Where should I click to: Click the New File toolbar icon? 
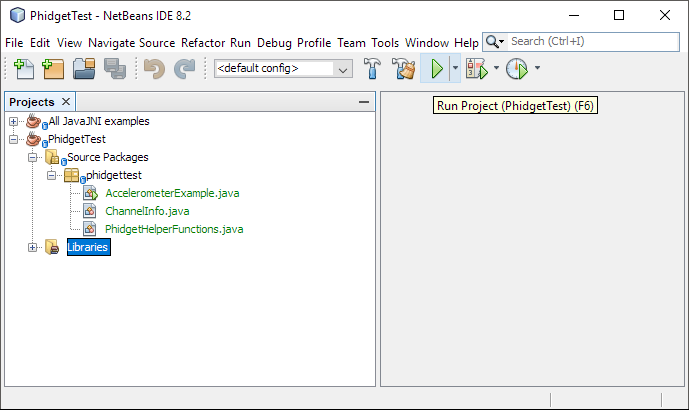click(x=24, y=69)
